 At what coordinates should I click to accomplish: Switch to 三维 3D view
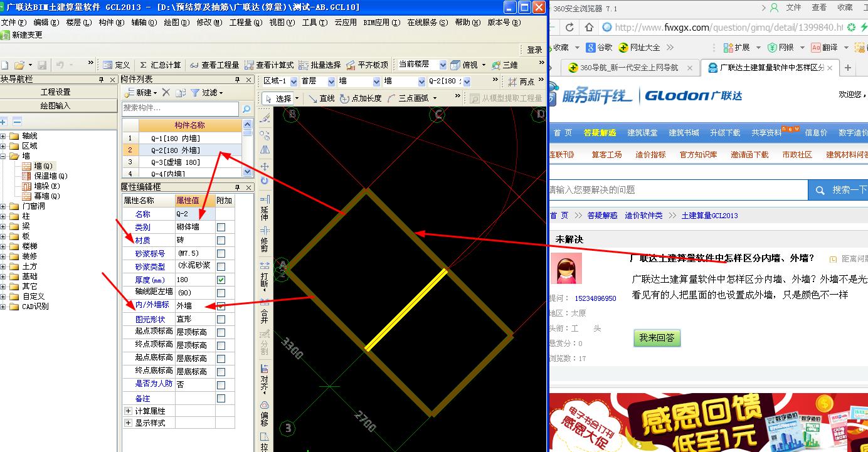pos(505,65)
